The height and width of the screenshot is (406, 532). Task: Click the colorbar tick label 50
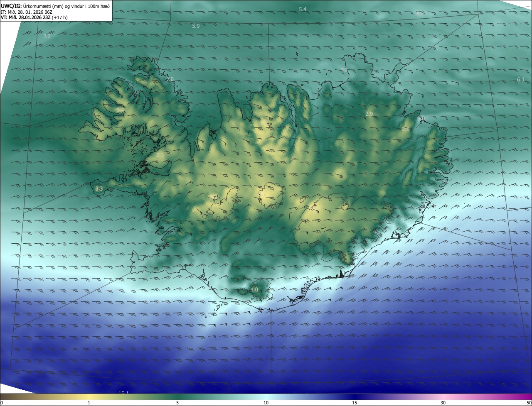[529, 403]
